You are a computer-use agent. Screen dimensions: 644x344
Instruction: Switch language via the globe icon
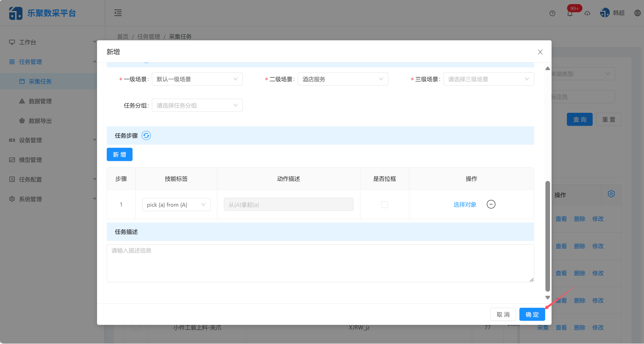tap(637, 13)
